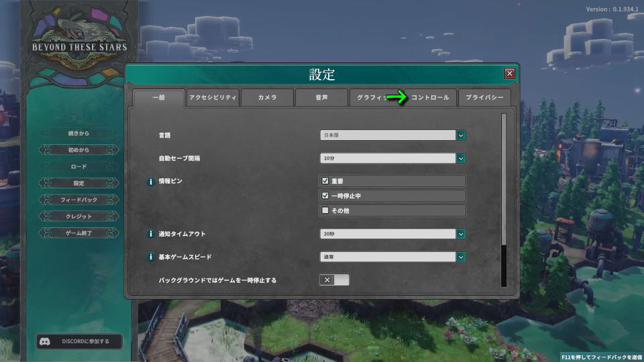Open the 言語 dropdown
Screen dimensions: 644x362
pos(392,135)
